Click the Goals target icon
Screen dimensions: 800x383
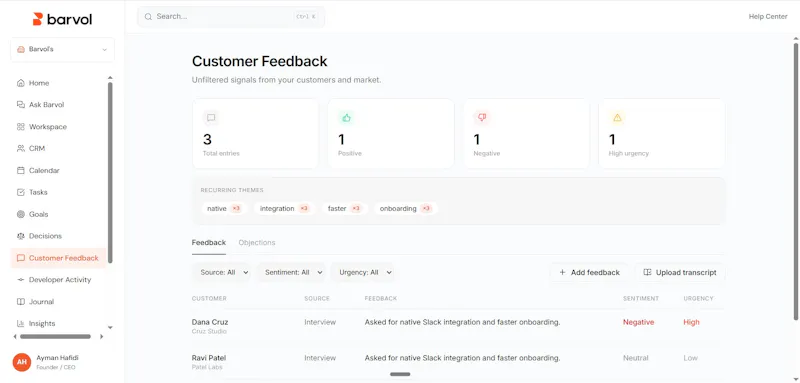click(20, 214)
